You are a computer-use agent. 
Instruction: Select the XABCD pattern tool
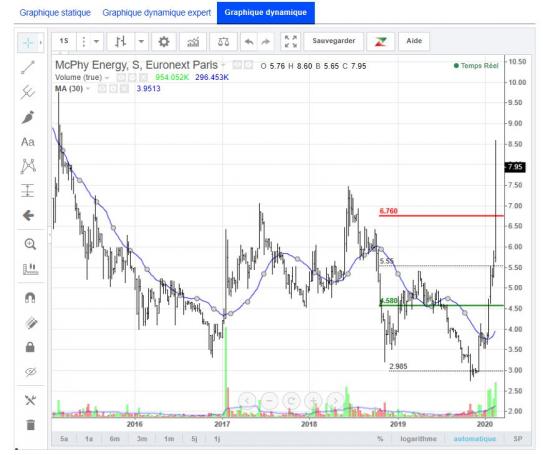[28, 166]
